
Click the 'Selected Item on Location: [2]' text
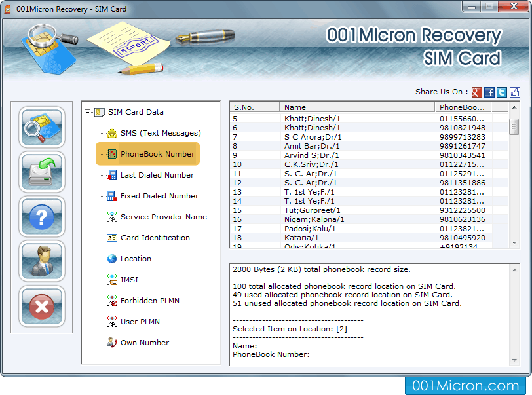pos(290,329)
